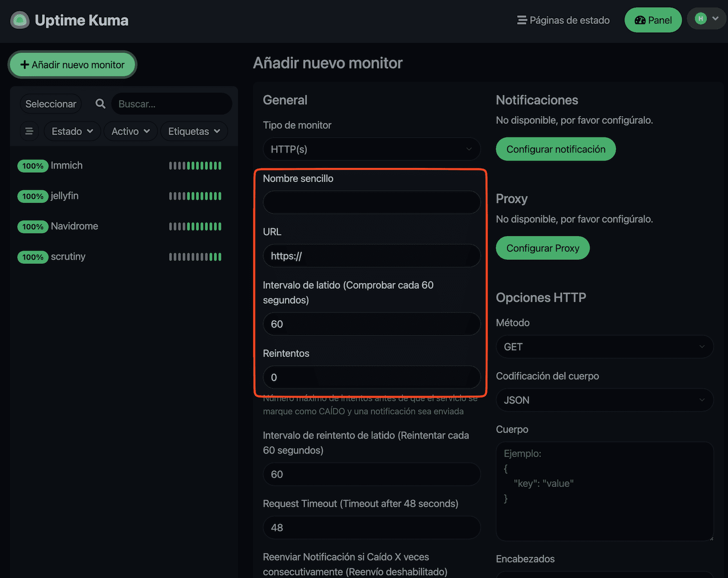Click the Navidrome heartbeat bar
728x578 pixels.
click(x=195, y=227)
